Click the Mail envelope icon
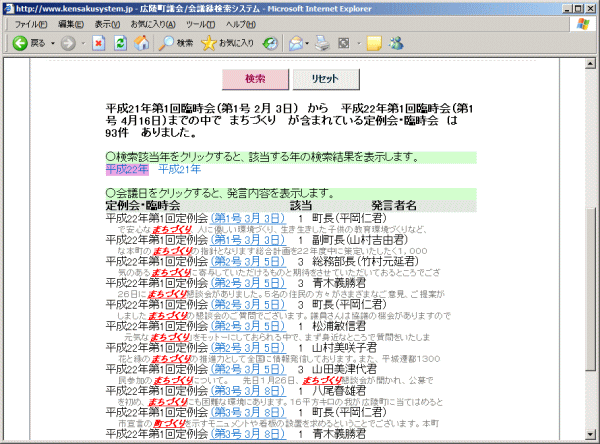The width and height of the screenshot is (600, 444). click(296, 43)
